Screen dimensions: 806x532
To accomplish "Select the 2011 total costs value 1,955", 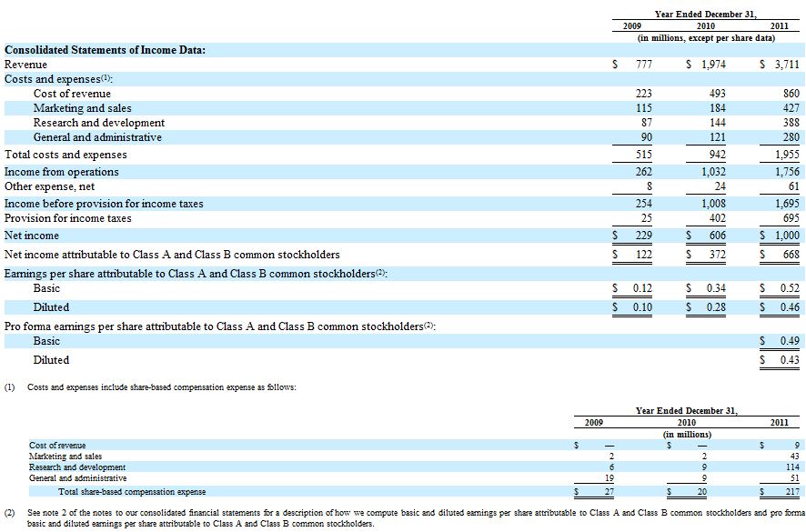I will pyautogui.click(x=787, y=155).
